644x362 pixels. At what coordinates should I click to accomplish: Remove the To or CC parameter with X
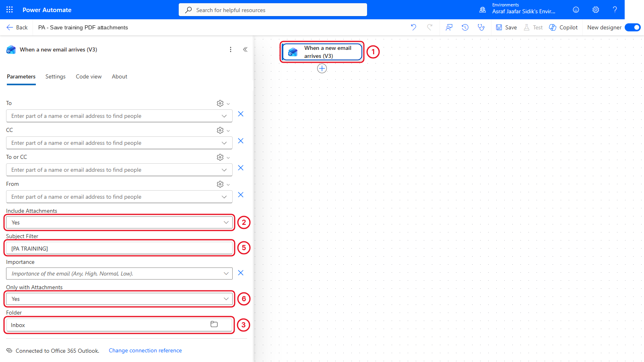click(241, 168)
